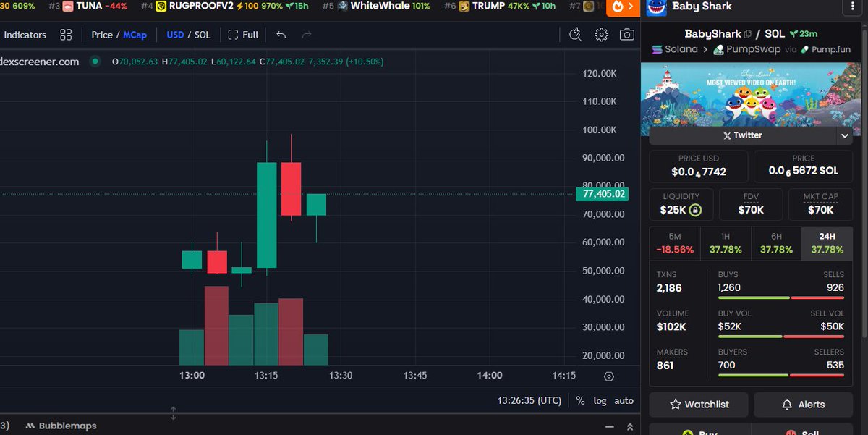Select USD as chart currency

tap(175, 35)
